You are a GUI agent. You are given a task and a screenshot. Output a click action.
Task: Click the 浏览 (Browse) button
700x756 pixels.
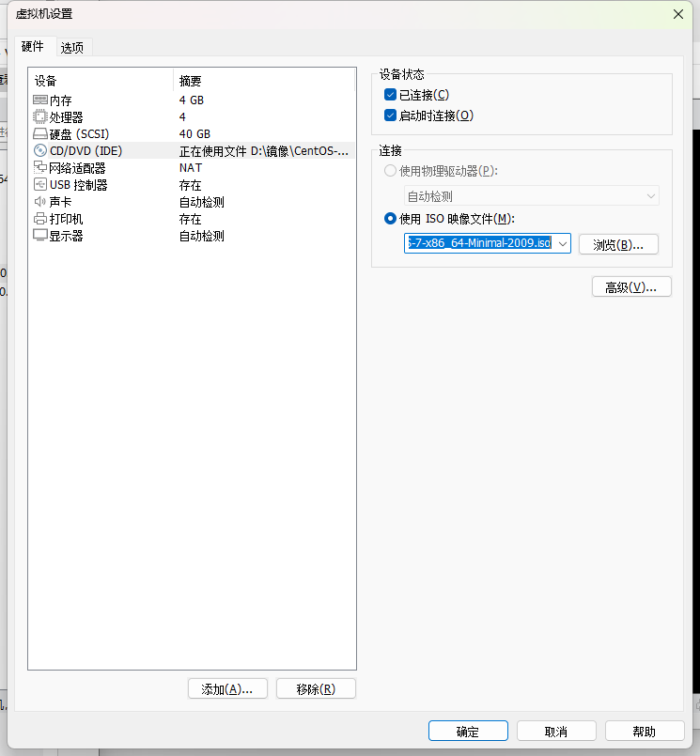(618, 244)
